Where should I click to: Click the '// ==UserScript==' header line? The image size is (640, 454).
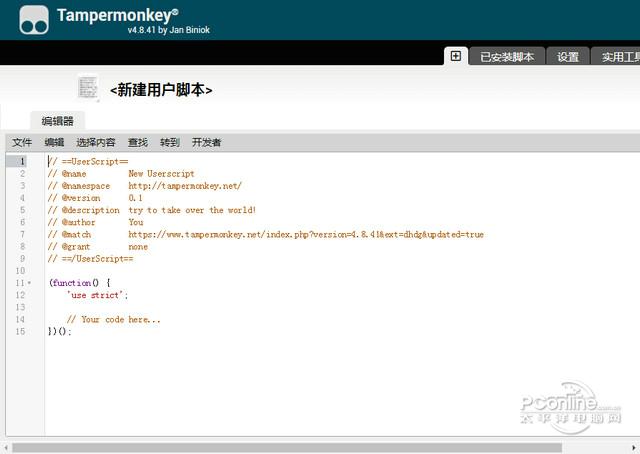click(x=88, y=161)
